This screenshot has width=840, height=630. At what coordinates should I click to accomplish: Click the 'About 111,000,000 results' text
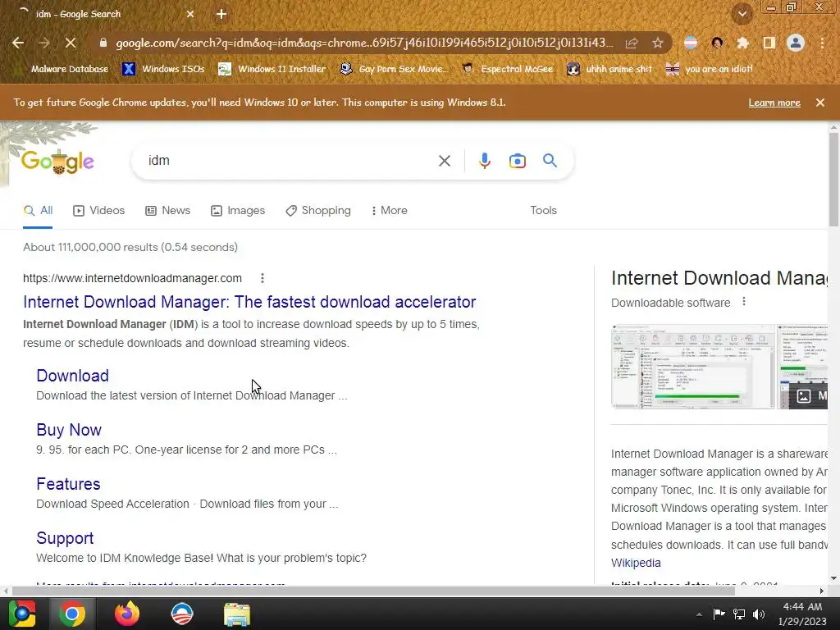click(x=130, y=247)
